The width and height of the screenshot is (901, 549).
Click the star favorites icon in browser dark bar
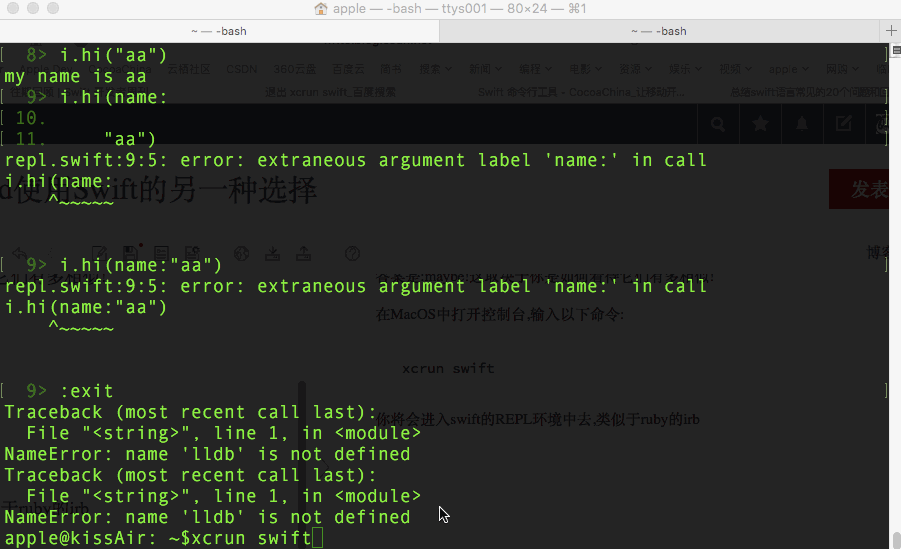tap(760, 124)
